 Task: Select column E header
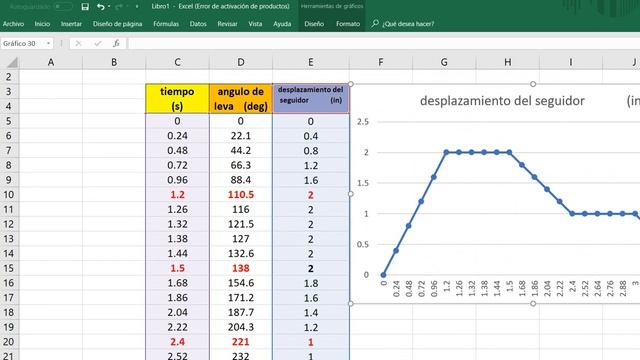(x=311, y=62)
